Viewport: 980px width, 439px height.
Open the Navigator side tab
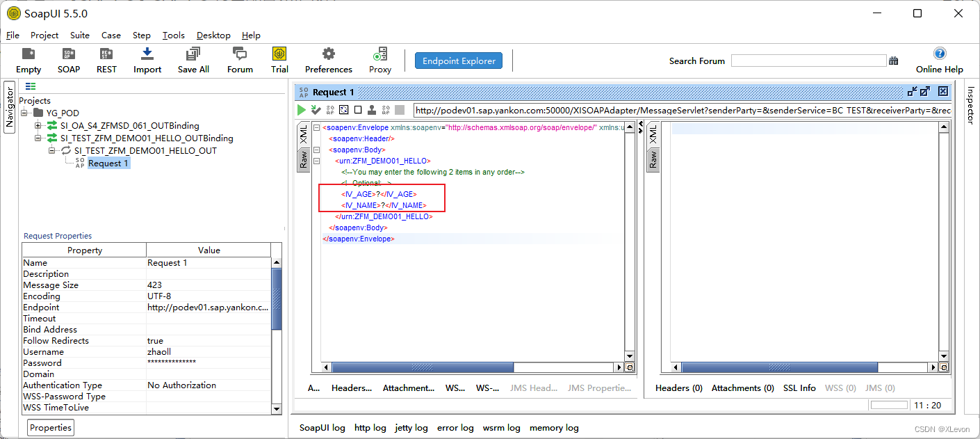pyautogui.click(x=10, y=107)
